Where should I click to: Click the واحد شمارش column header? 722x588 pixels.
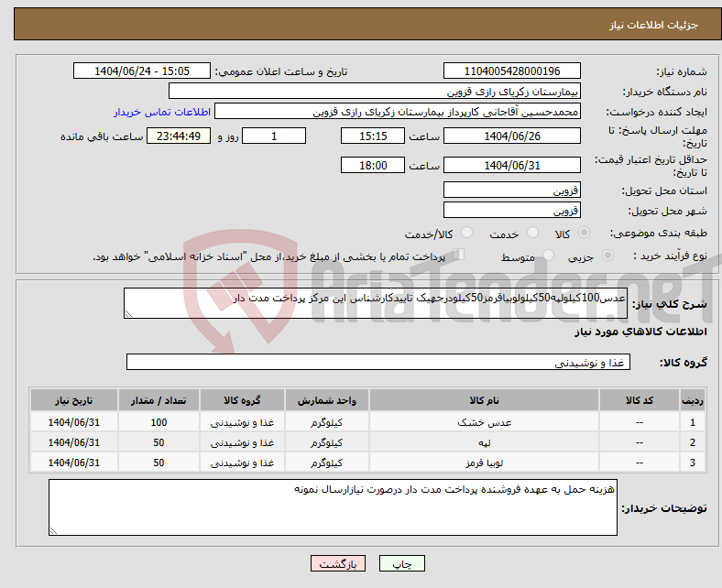coord(326,400)
